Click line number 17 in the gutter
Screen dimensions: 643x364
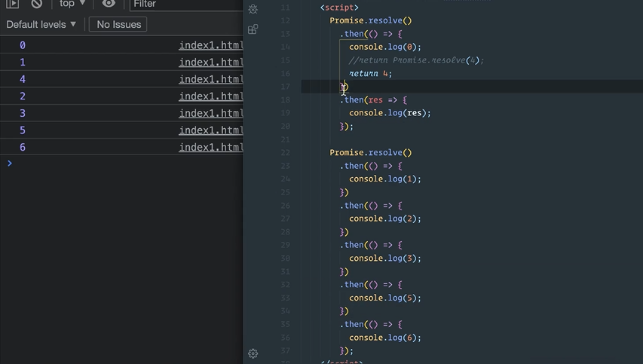coord(286,87)
